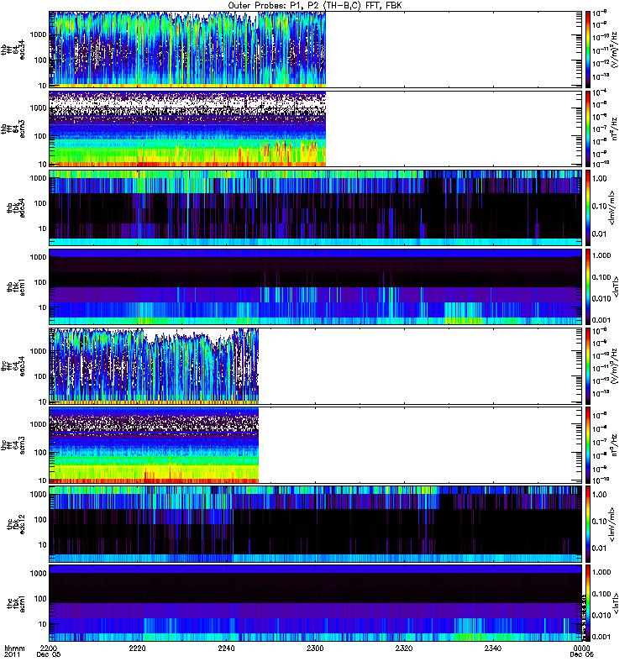Click the color bar beside the thb fbk edc34 panel
Viewport: 630px width, 672px height.
588,207
